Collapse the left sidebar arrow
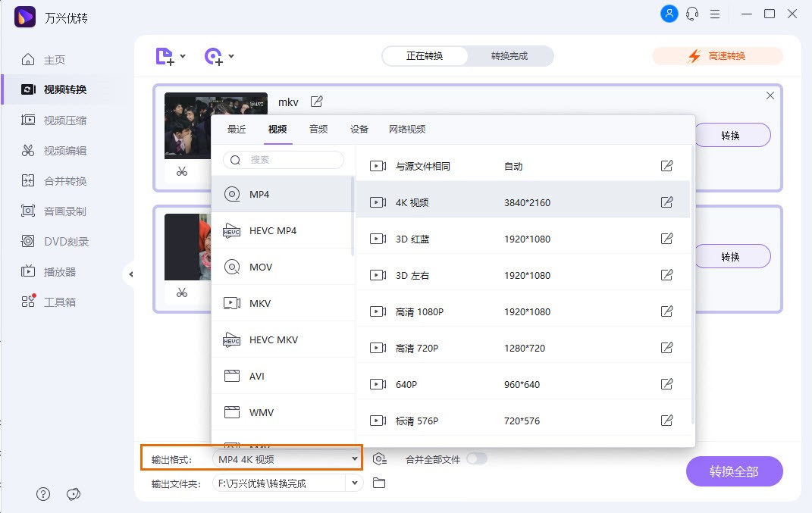The image size is (812, 513). click(x=130, y=274)
